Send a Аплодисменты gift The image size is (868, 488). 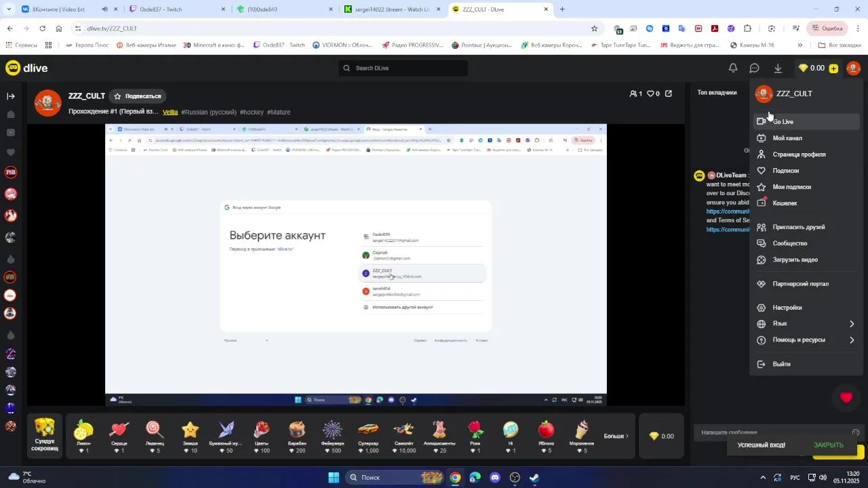coord(439,436)
